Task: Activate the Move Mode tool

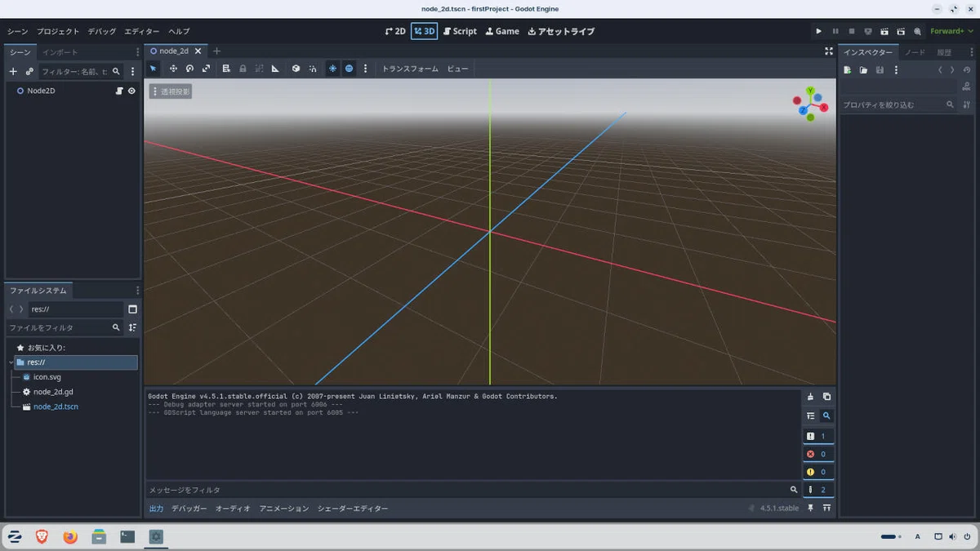Action: click(173, 69)
